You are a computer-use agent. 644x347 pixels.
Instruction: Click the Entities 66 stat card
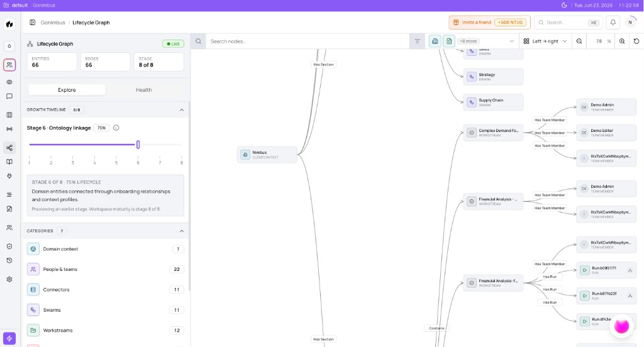tap(52, 62)
